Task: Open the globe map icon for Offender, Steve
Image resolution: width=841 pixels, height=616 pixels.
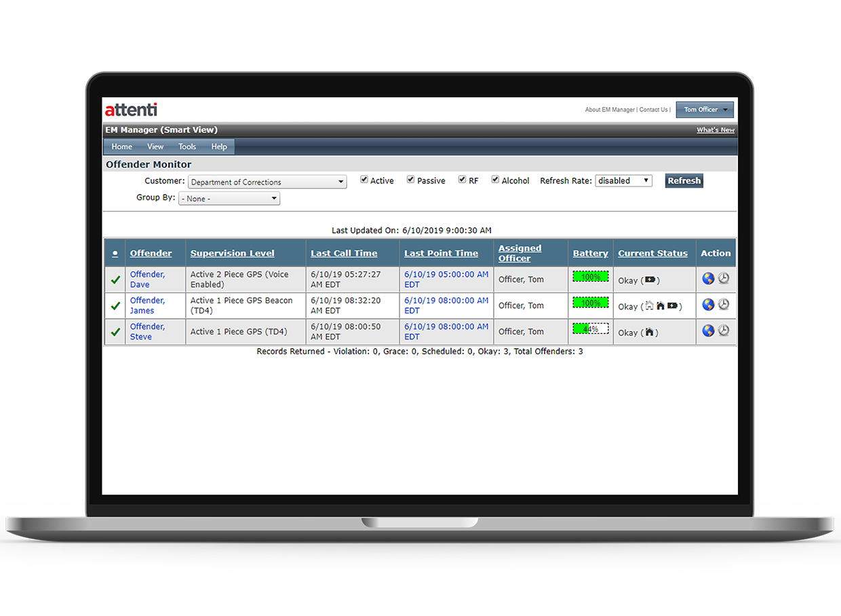Action: coord(708,331)
